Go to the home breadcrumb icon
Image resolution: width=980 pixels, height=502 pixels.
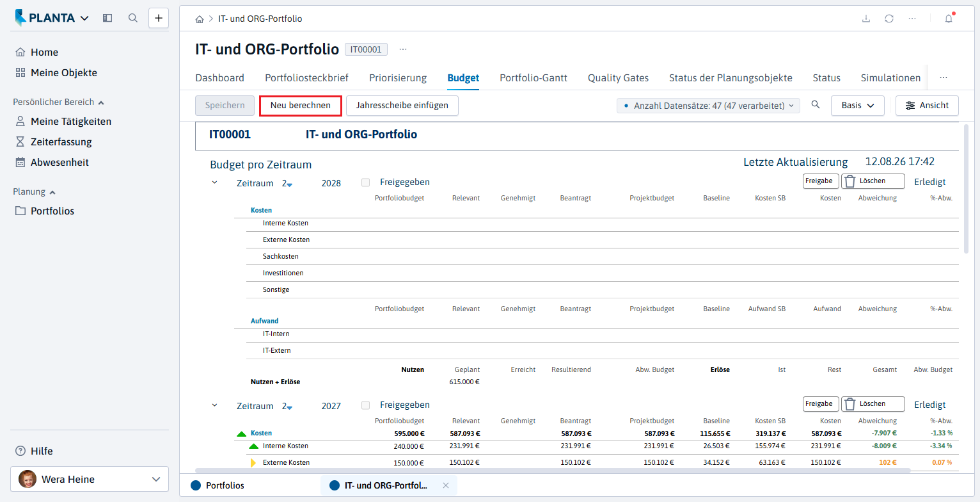point(200,19)
